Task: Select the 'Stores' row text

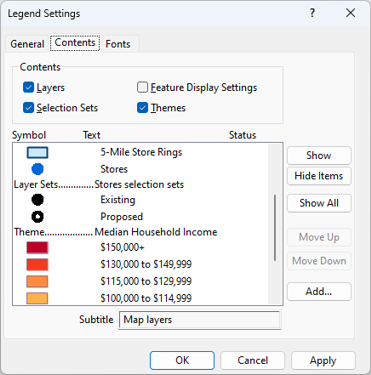Action: point(114,169)
